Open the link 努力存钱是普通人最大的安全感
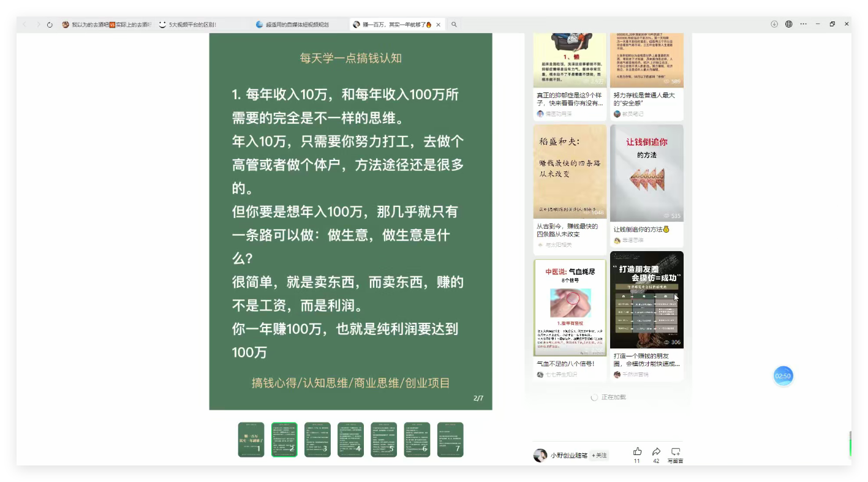868x482 pixels. pyautogui.click(x=644, y=99)
